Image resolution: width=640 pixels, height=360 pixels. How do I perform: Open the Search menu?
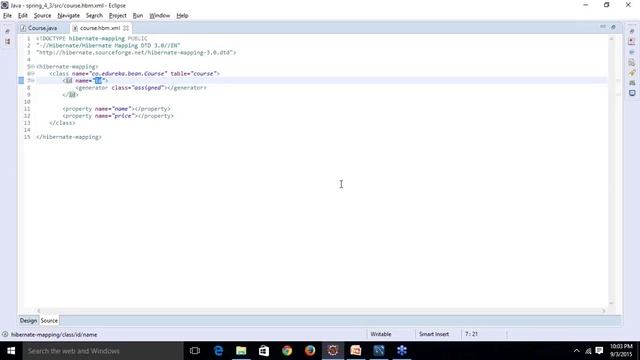(94, 16)
